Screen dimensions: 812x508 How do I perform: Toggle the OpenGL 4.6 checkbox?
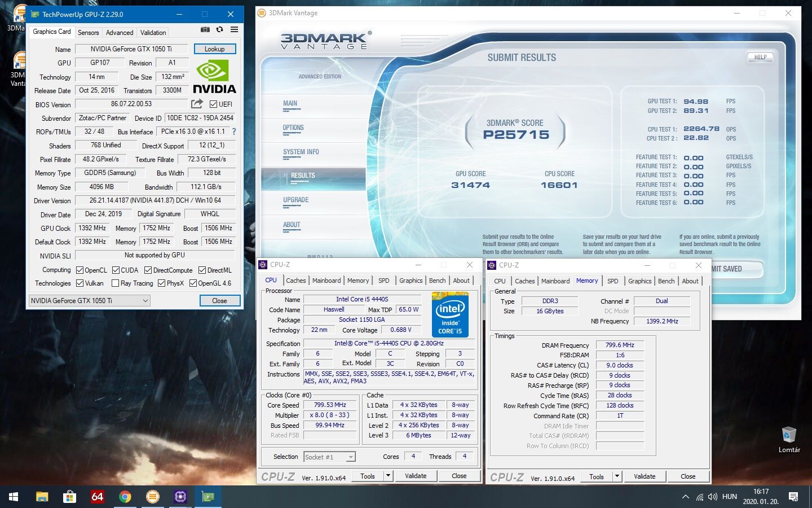coord(193,283)
